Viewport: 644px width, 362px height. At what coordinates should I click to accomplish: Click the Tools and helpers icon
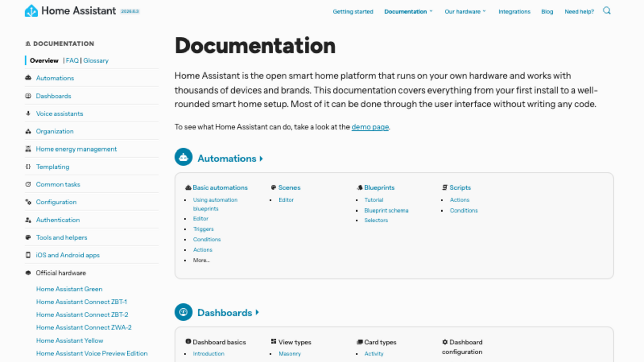click(28, 237)
